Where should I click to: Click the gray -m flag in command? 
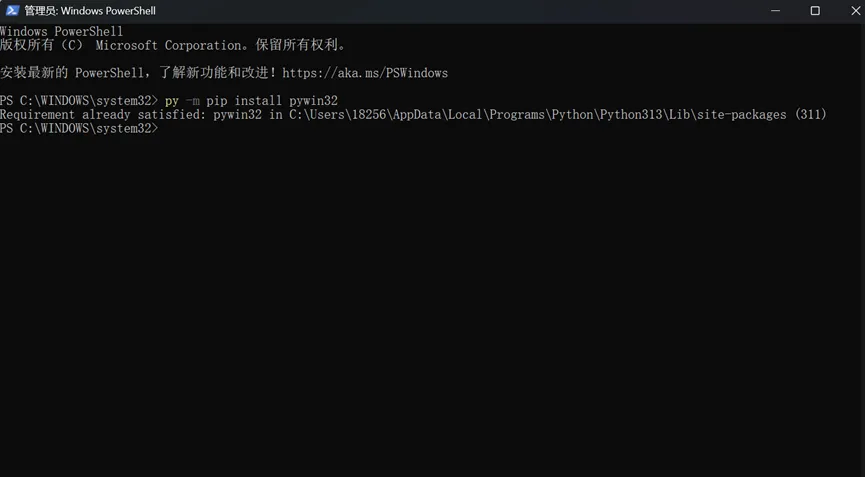point(193,101)
